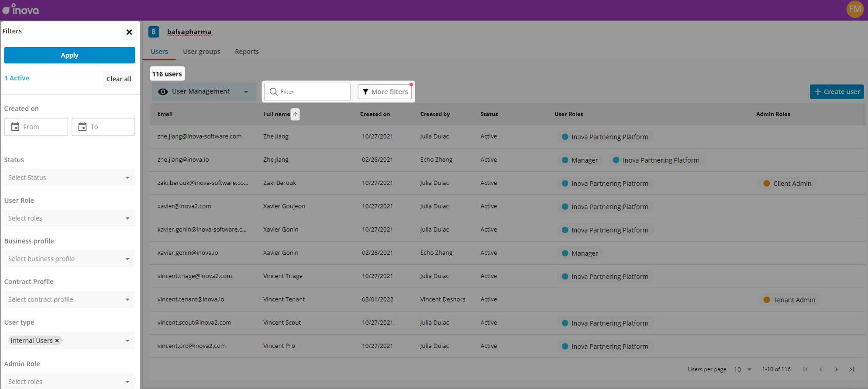Go to the next page
Screen dimensions: 868x389
pos(836,369)
